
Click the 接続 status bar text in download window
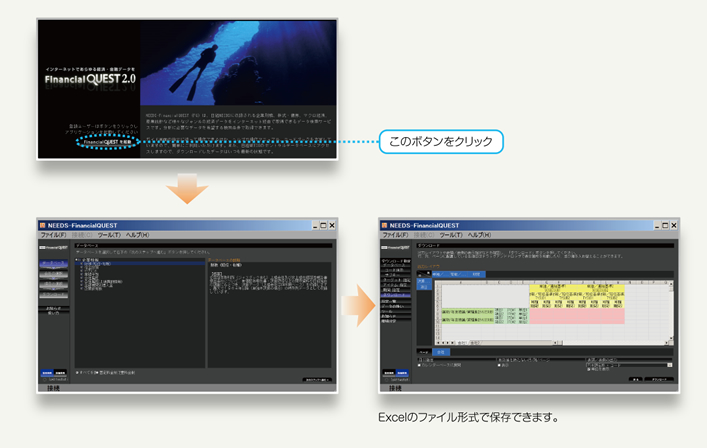(x=395, y=388)
